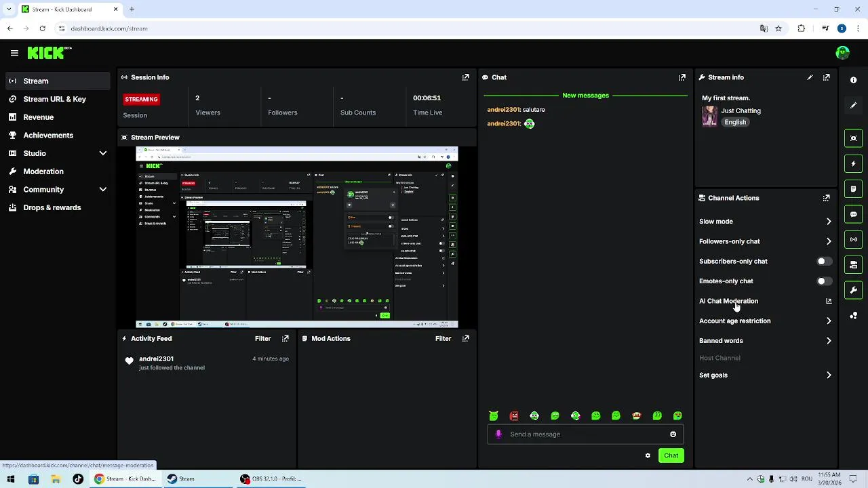
Task: Click the Send a message field
Action: pyautogui.click(x=585, y=434)
